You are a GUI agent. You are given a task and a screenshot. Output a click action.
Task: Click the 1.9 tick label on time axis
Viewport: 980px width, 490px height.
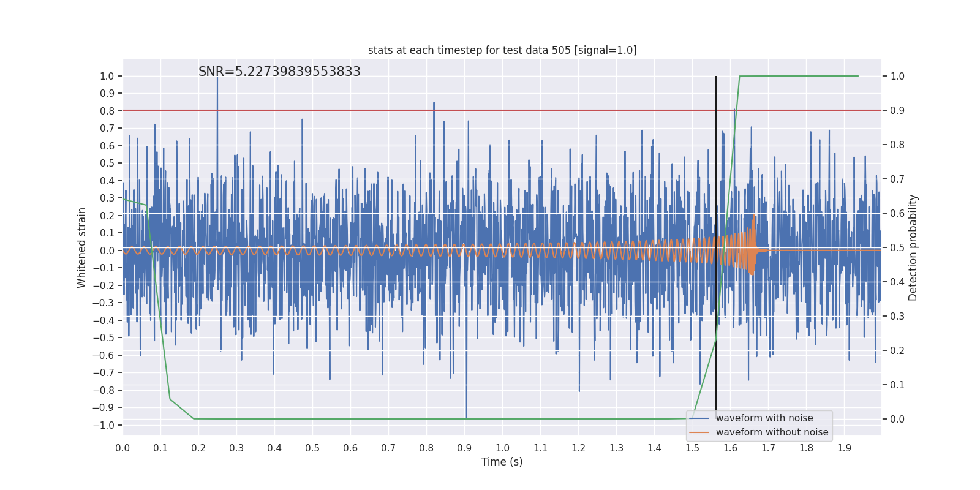pyautogui.click(x=844, y=448)
